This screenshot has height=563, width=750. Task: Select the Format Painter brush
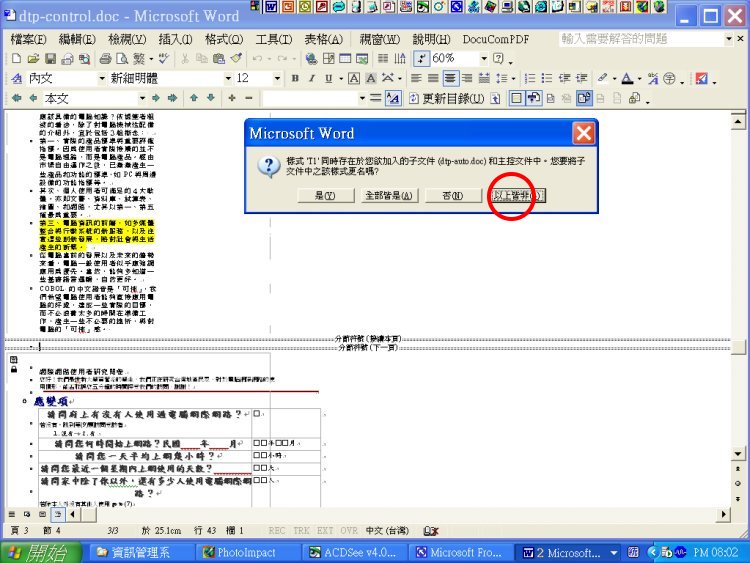click(236, 58)
